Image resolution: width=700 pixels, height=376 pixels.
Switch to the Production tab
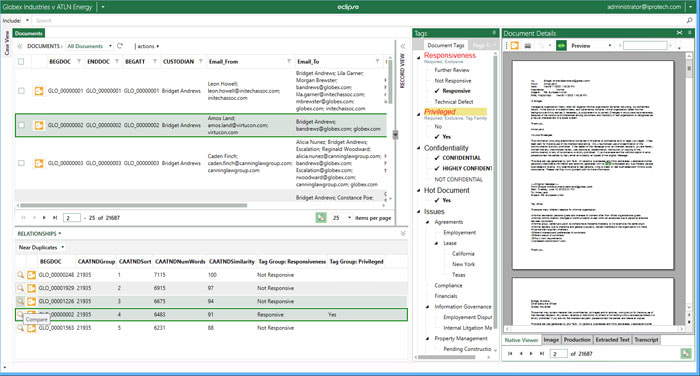(577, 340)
